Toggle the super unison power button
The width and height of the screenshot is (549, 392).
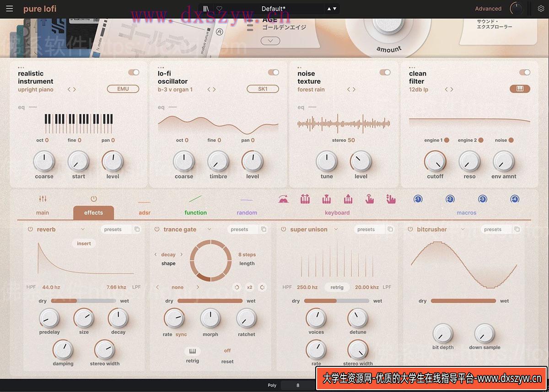pyautogui.click(x=283, y=229)
